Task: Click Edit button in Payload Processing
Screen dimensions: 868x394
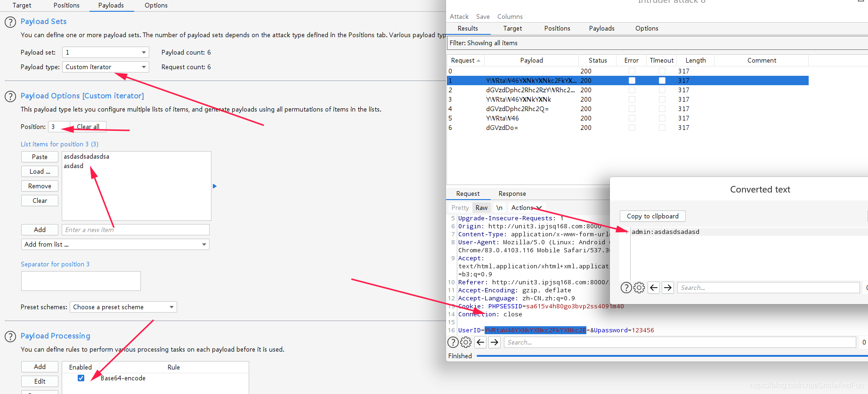Action: [40, 381]
